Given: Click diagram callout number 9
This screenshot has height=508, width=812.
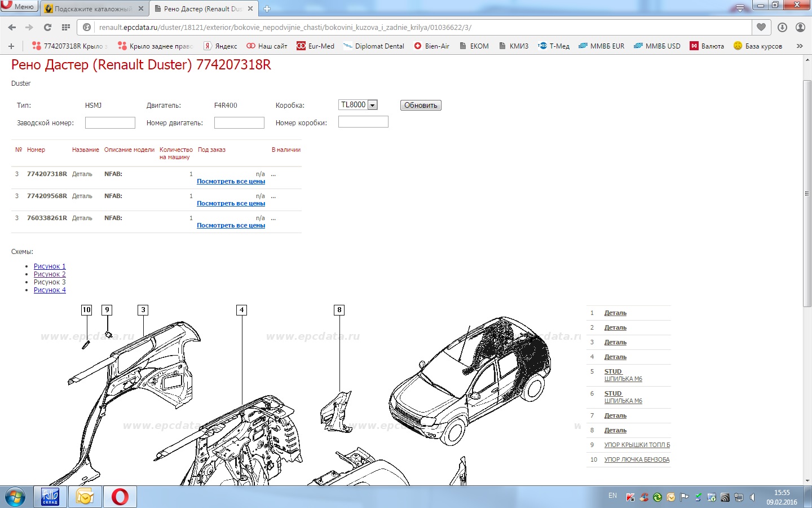Looking at the screenshot, I should point(107,310).
